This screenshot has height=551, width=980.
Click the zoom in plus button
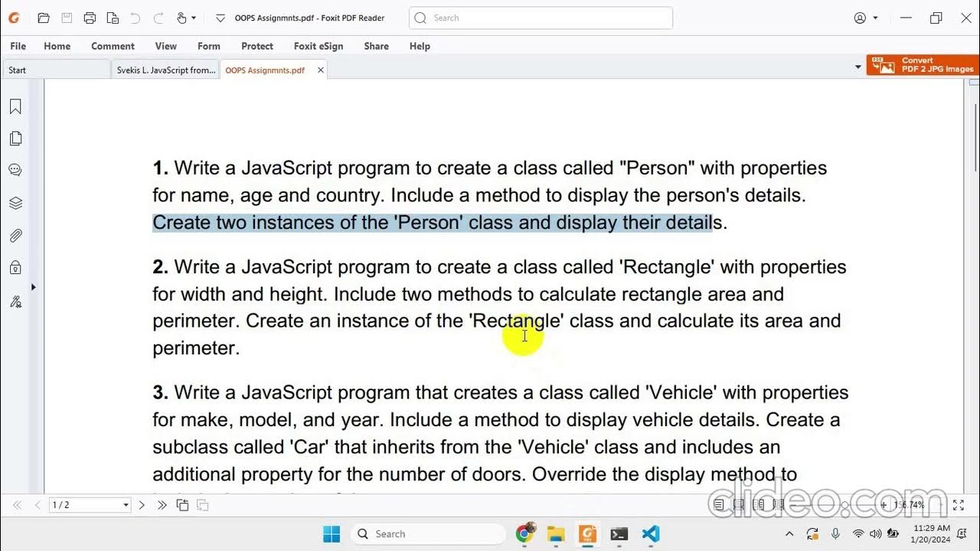click(883, 505)
